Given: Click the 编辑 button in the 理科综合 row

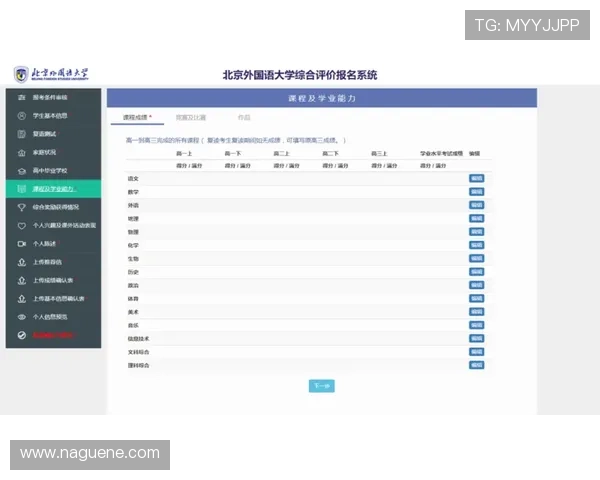Looking at the screenshot, I should (476, 365).
